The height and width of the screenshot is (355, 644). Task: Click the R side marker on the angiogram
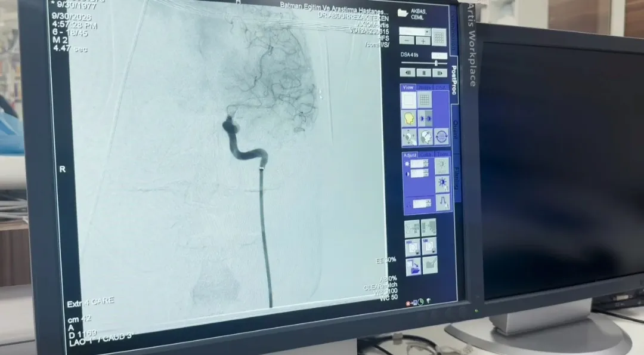(x=63, y=169)
